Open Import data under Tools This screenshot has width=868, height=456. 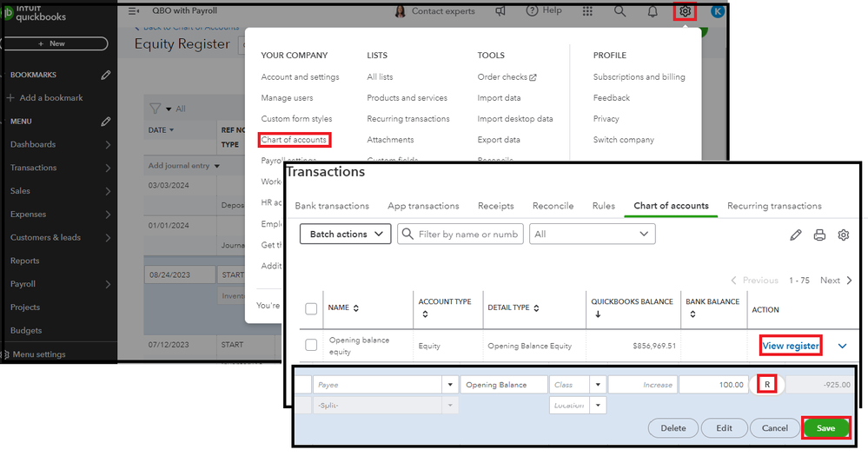[499, 98]
